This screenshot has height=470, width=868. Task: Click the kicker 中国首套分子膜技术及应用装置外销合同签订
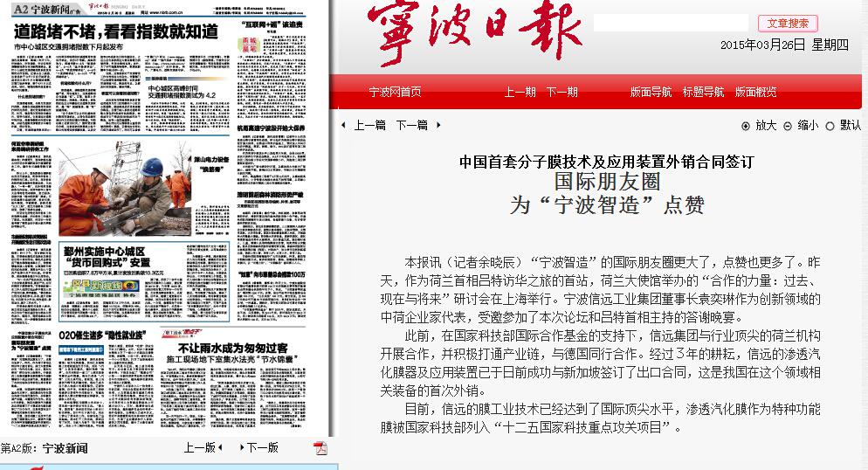[x=607, y=162]
